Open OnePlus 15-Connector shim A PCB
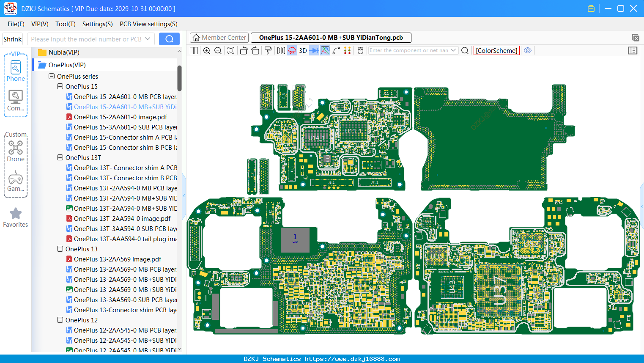The width and height of the screenshot is (644, 363). 121,137
